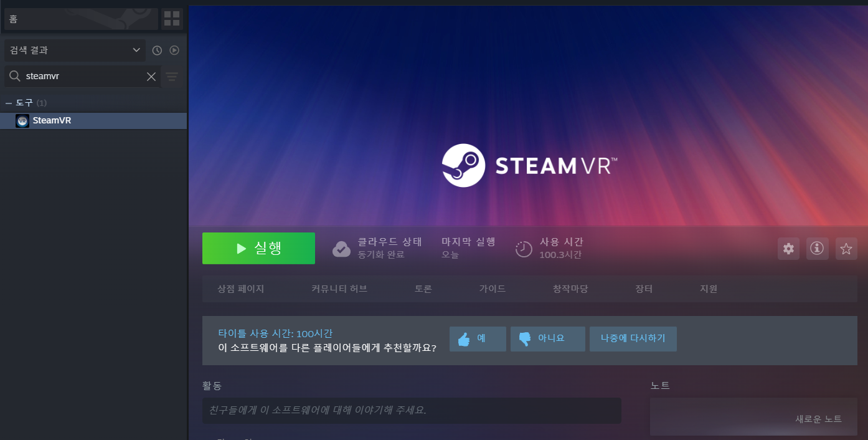The image size is (868, 440).
Task: Click the ready-to-play filter icon
Action: click(x=174, y=50)
